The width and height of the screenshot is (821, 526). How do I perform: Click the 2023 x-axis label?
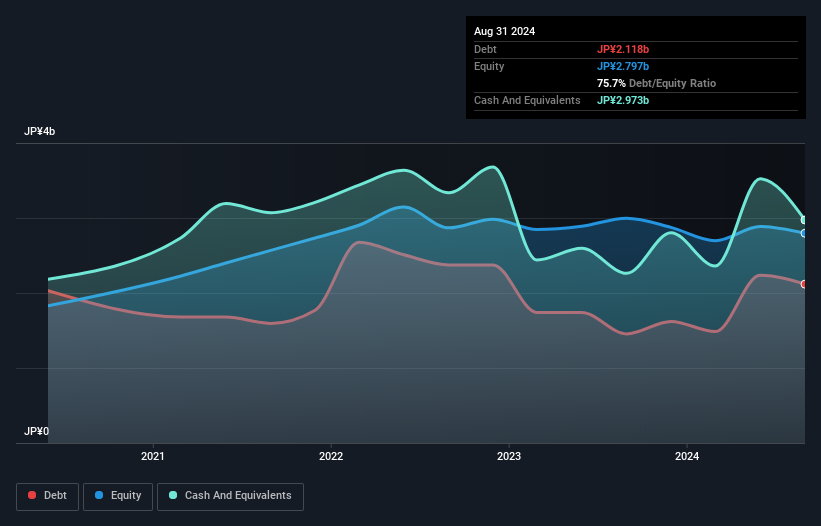(x=509, y=456)
